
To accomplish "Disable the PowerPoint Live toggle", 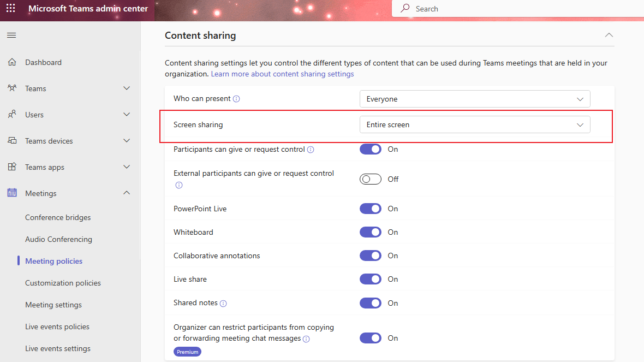I will pos(371,208).
